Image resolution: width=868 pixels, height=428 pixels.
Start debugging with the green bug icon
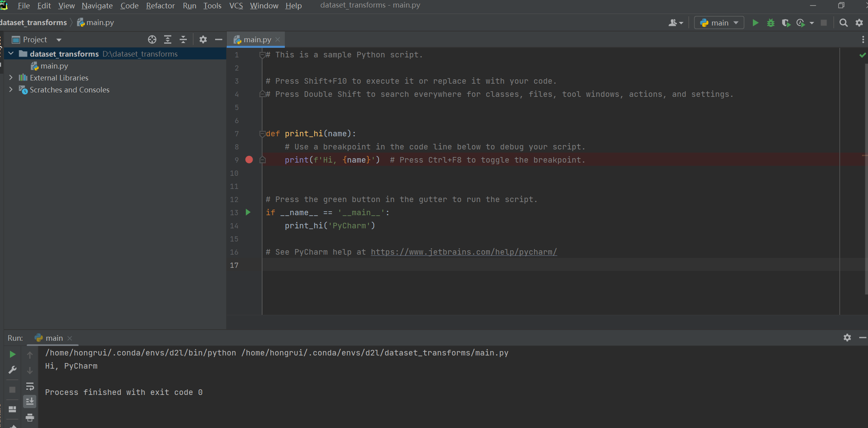(770, 23)
